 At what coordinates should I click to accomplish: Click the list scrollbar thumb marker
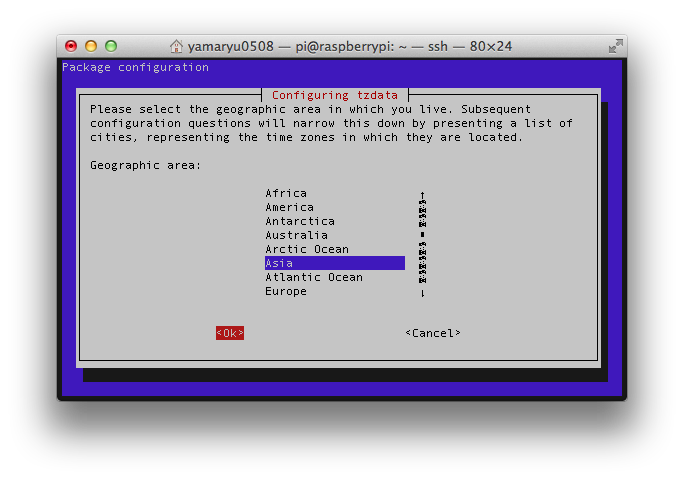(x=422, y=235)
